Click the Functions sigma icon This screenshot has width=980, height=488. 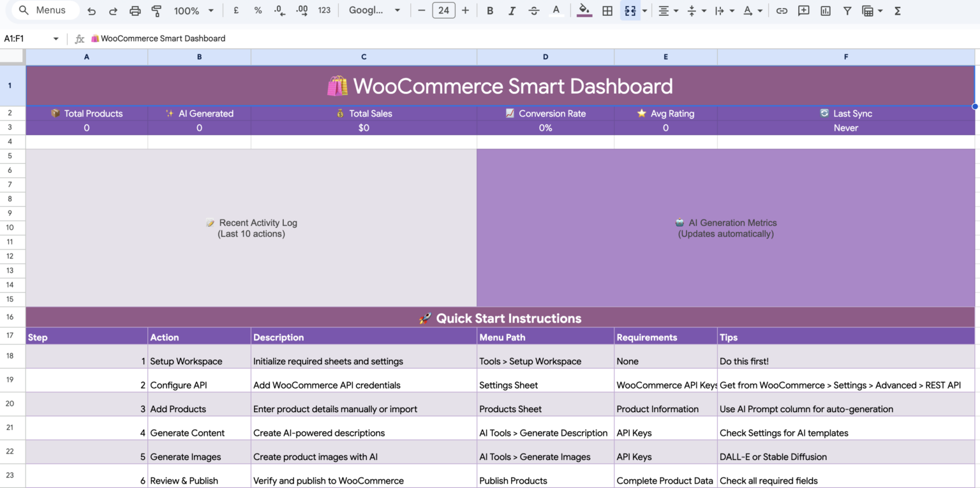pyautogui.click(x=897, y=11)
